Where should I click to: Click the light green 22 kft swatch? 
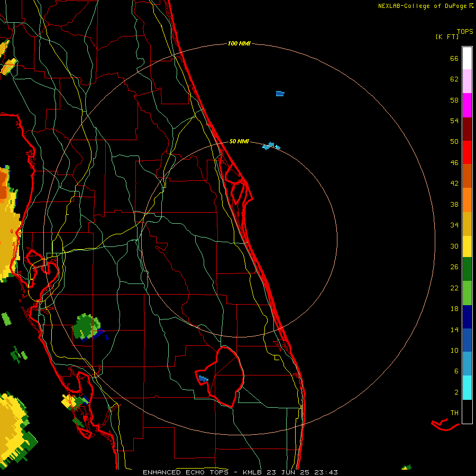point(467,293)
